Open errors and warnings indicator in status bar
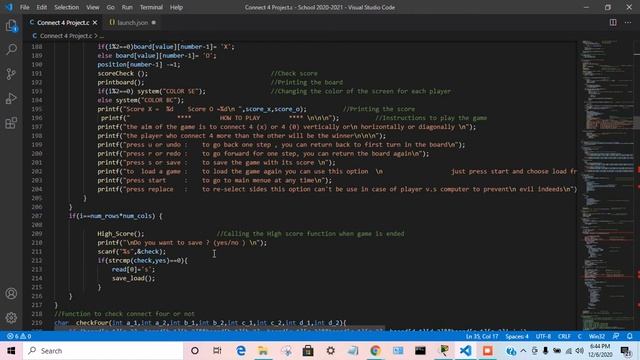 [19, 336]
